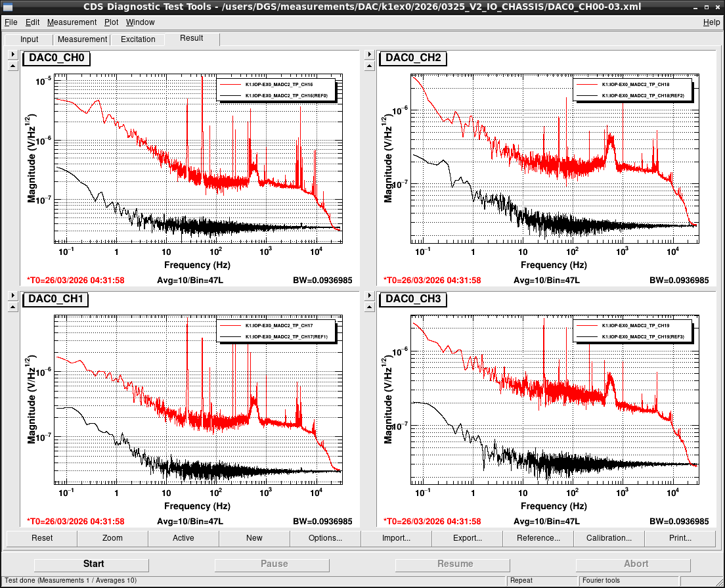Screen dimensions: 725x588
Task: Click the Calibration... button
Action: point(609,538)
